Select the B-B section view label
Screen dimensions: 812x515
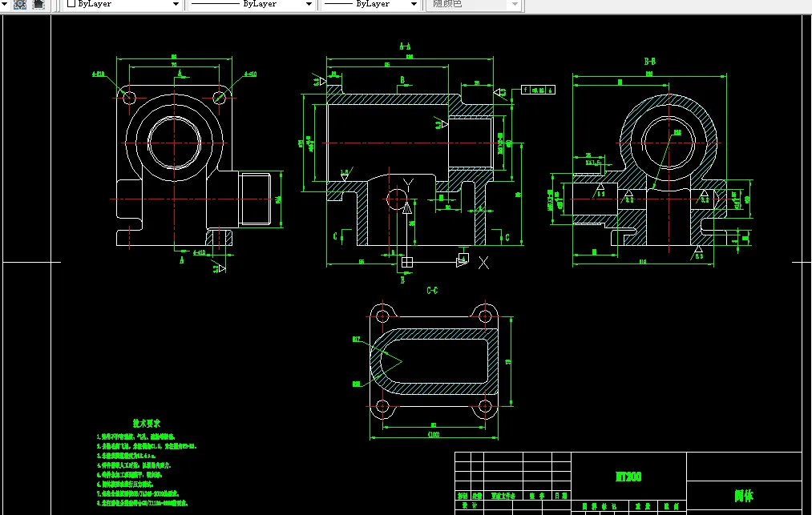pos(649,62)
